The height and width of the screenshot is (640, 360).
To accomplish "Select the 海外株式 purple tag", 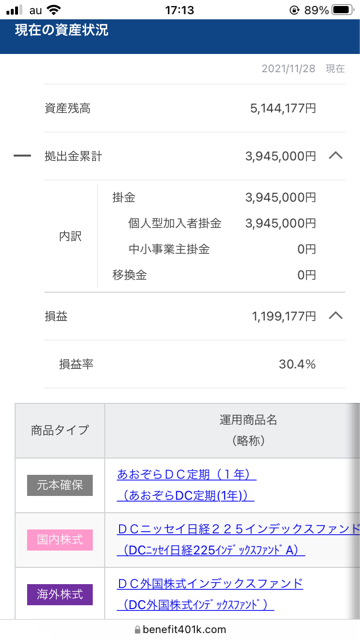I will coord(60,595).
